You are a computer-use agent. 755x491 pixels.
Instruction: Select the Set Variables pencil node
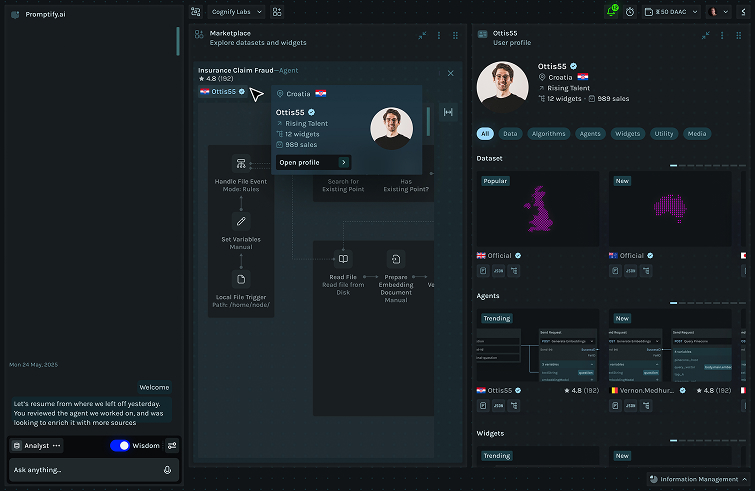[241, 221]
